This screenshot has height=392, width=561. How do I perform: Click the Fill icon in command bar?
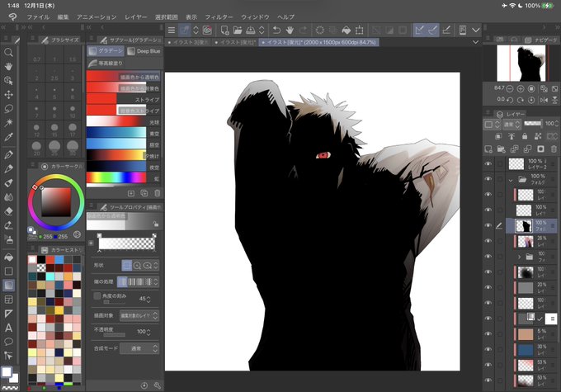pyautogui.click(x=346, y=31)
